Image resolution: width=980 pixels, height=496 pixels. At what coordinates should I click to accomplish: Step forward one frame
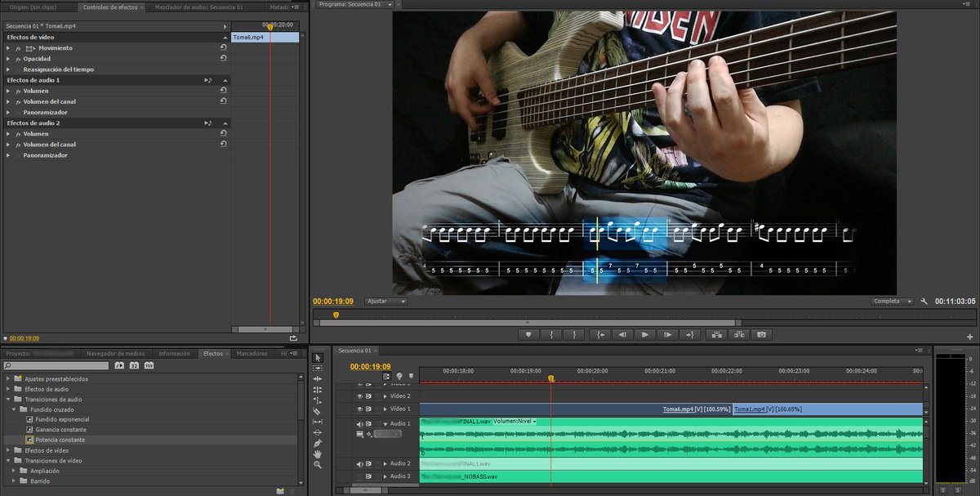(x=668, y=334)
